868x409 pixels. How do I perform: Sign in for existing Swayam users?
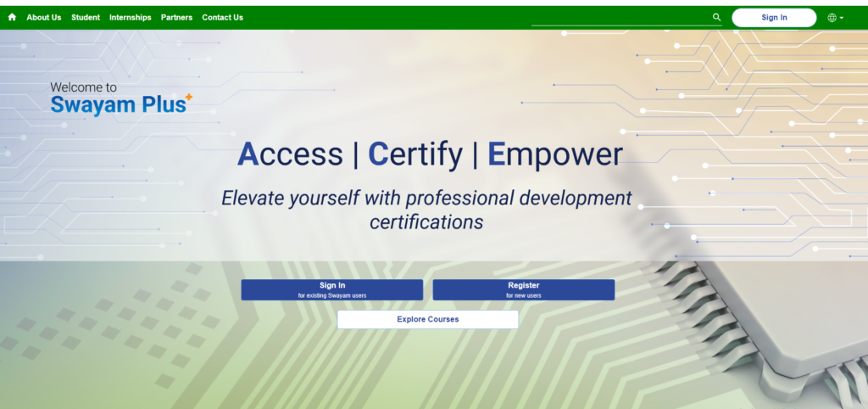point(332,290)
